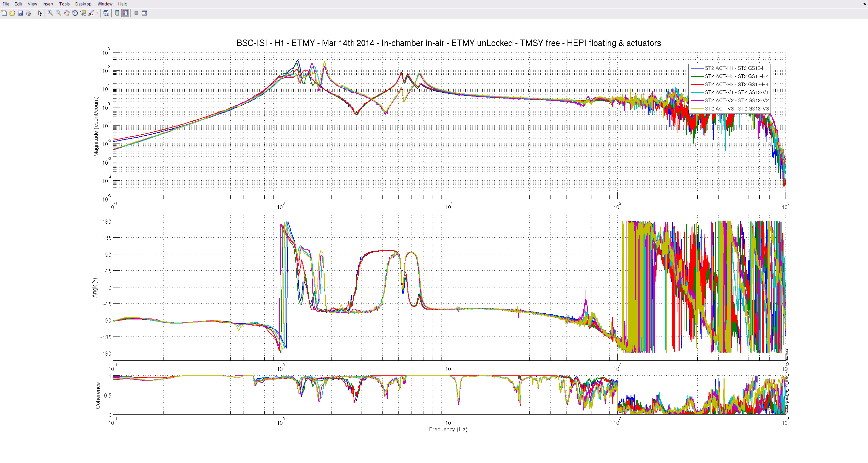Screen dimensions: 868x463
Task: Open the Edit menu
Action: tap(18, 4)
